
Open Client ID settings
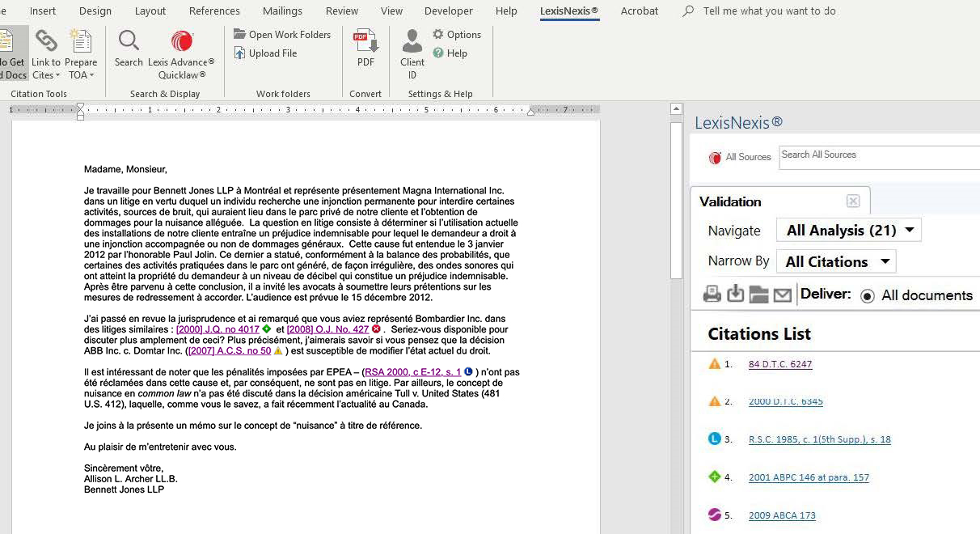click(412, 53)
